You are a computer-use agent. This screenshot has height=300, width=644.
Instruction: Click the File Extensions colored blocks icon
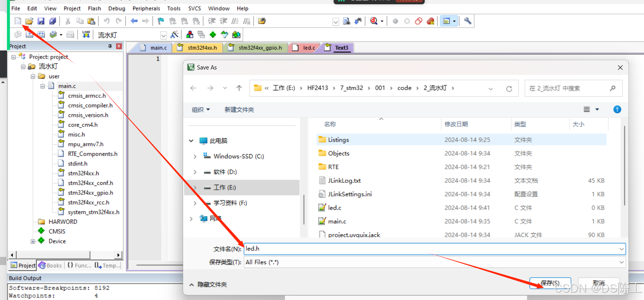click(190, 35)
